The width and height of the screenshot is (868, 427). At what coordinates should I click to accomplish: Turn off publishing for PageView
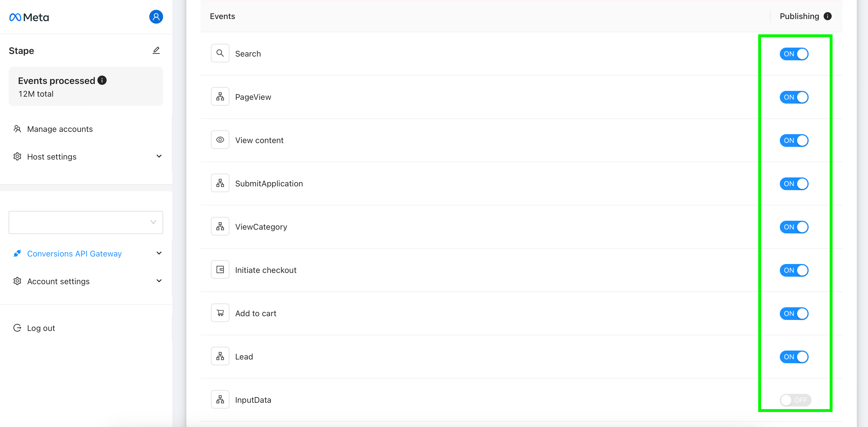pyautogui.click(x=794, y=97)
